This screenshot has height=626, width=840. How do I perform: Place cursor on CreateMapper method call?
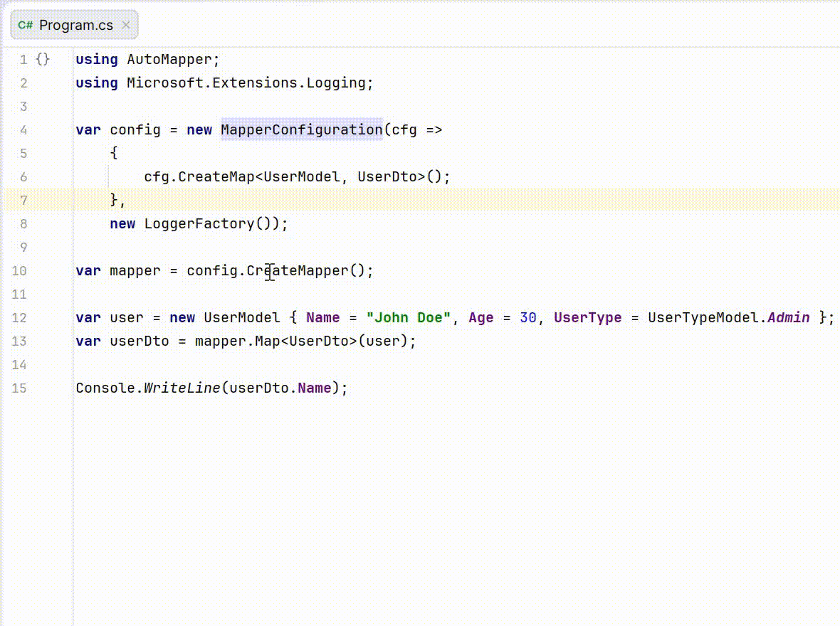298,271
